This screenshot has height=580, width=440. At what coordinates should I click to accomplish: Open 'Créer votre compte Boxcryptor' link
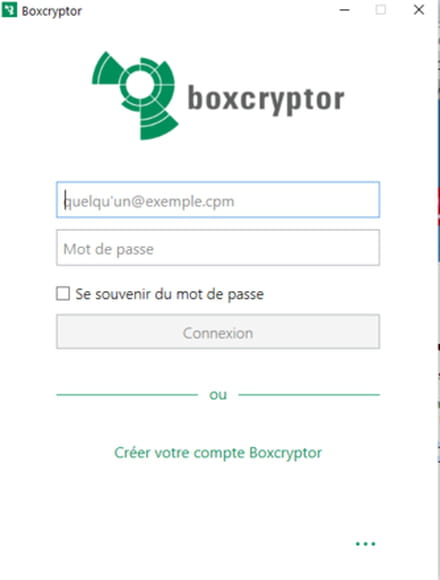pyautogui.click(x=218, y=453)
